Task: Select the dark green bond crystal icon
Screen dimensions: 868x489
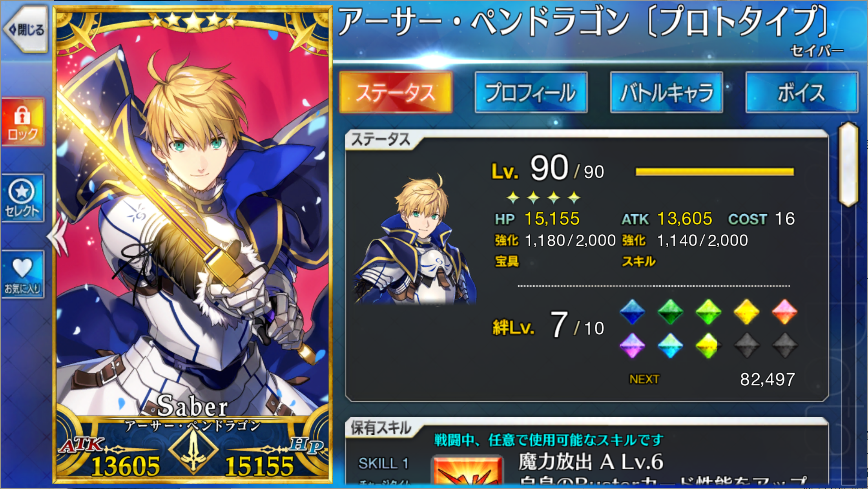Action: tap(670, 312)
